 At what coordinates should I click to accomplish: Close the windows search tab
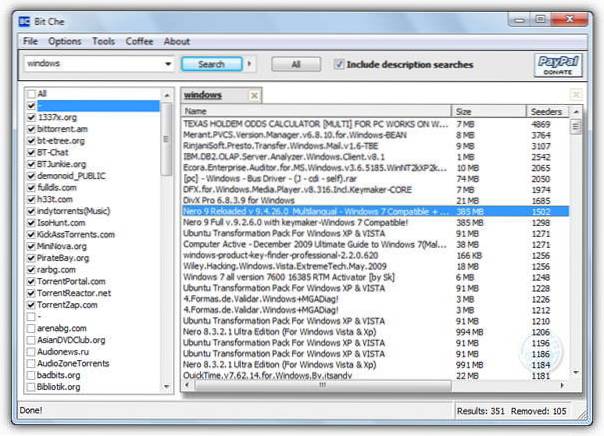click(x=254, y=95)
